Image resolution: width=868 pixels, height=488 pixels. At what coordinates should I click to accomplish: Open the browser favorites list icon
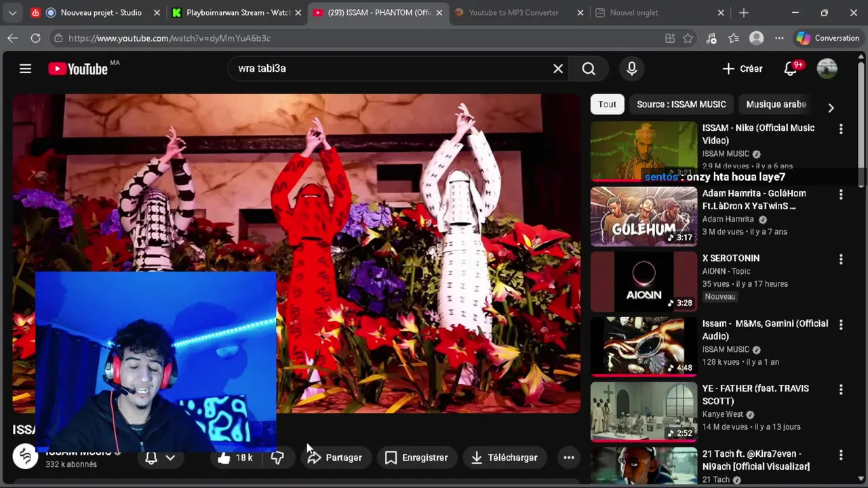pos(734,39)
